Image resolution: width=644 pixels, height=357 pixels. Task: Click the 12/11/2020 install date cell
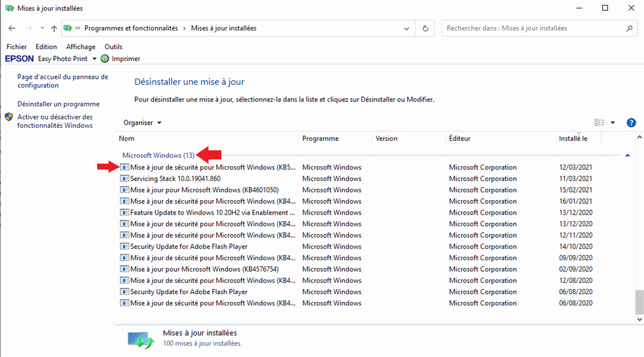[575, 235]
